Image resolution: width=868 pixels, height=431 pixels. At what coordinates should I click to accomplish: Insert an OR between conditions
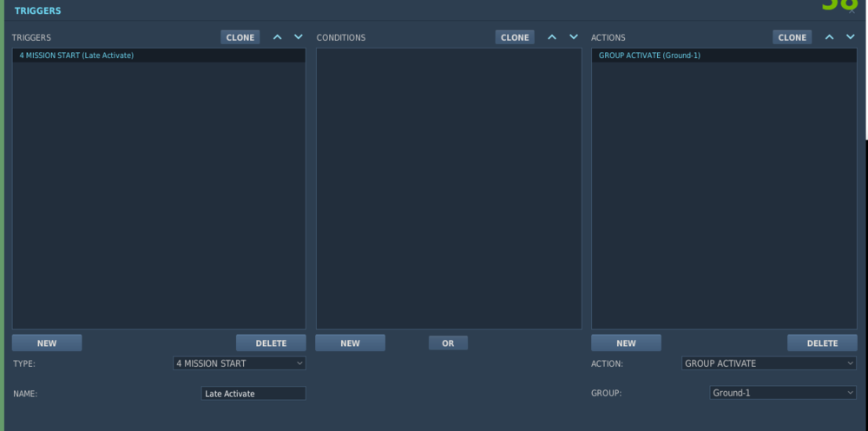448,343
